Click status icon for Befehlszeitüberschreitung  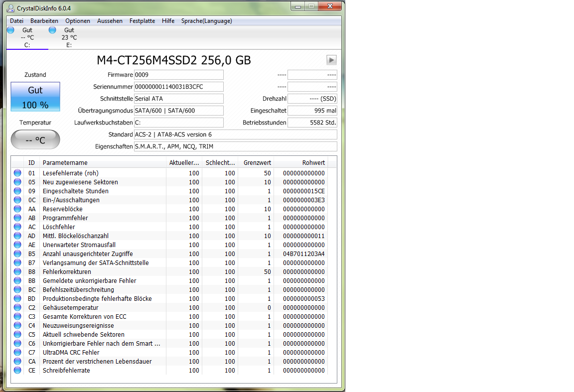(17, 289)
